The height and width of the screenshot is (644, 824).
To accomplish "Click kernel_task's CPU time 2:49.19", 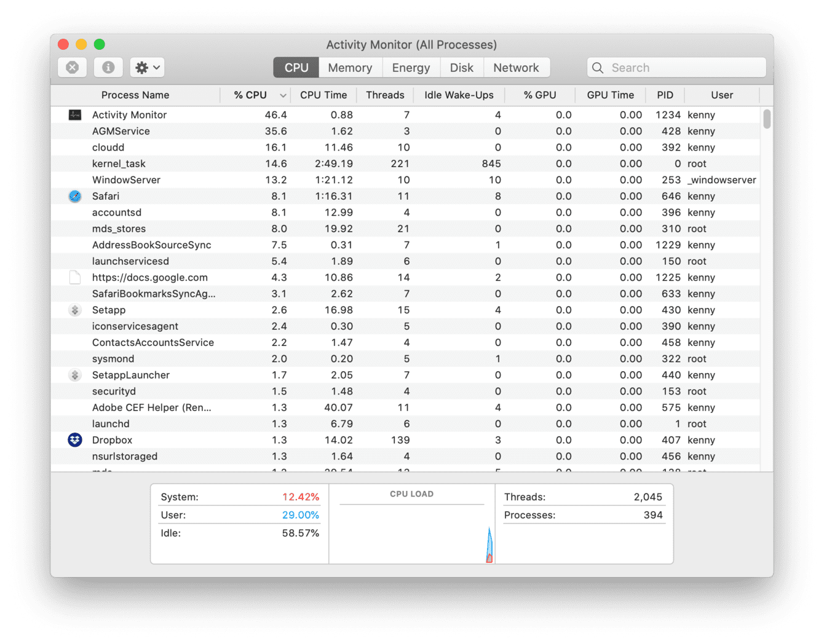I will click(334, 164).
